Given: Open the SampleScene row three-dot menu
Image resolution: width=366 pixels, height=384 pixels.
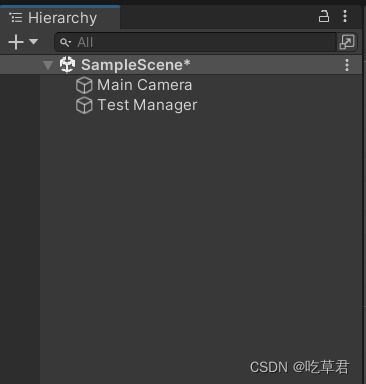Looking at the screenshot, I should 347,65.
